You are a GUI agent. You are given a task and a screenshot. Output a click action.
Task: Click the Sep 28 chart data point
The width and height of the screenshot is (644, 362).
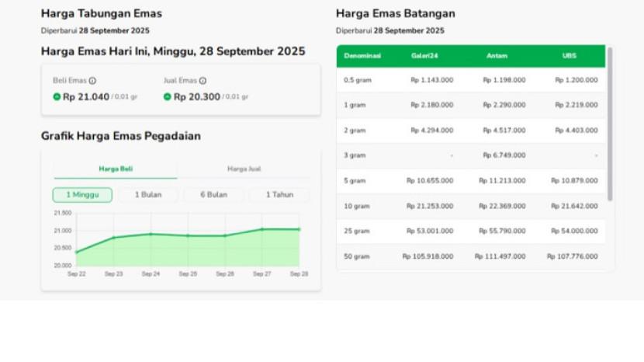click(299, 229)
